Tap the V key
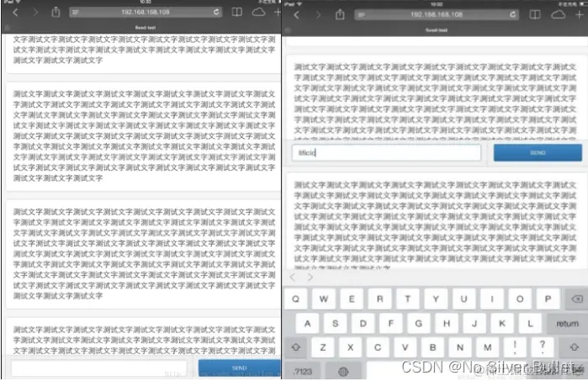This screenshot has width=588, height=381. [405, 347]
